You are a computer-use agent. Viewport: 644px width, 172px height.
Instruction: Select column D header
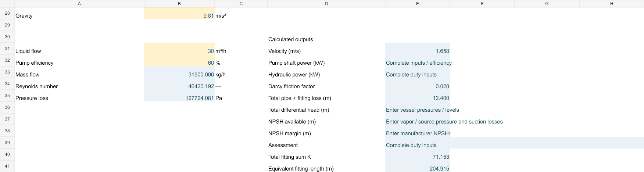click(x=326, y=4)
